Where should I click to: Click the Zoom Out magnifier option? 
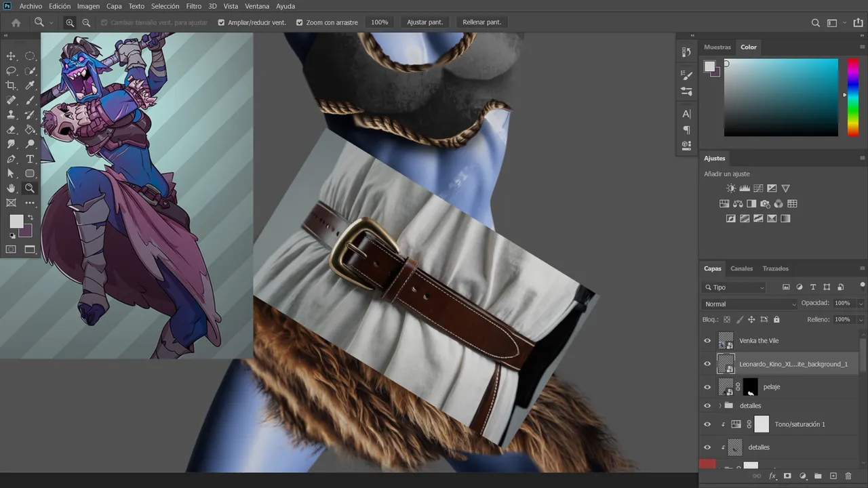[86, 22]
